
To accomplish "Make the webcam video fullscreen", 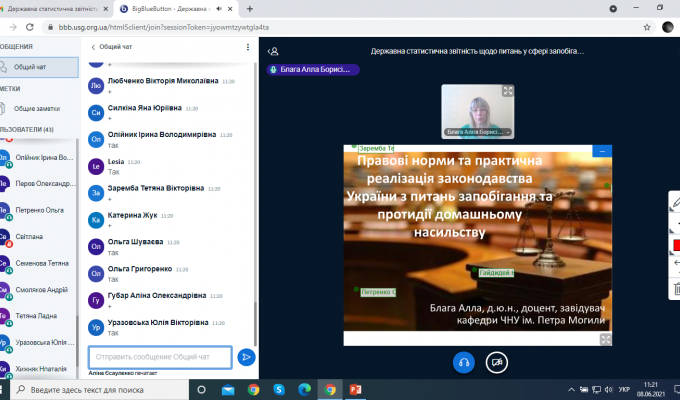I will pyautogui.click(x=508, y=91).
